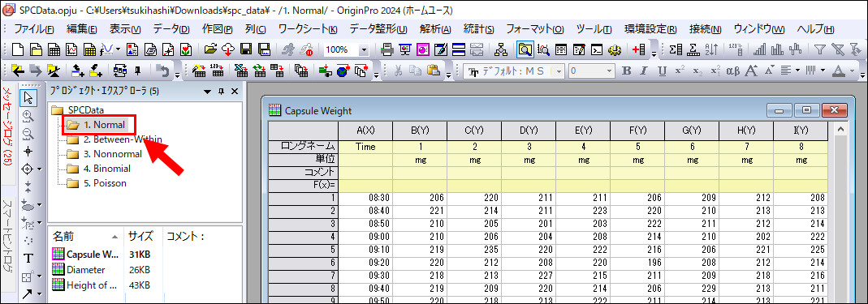This screenshot has width=868, height=304.
Task: Toggle Italic text formatting
Action: 644,71
